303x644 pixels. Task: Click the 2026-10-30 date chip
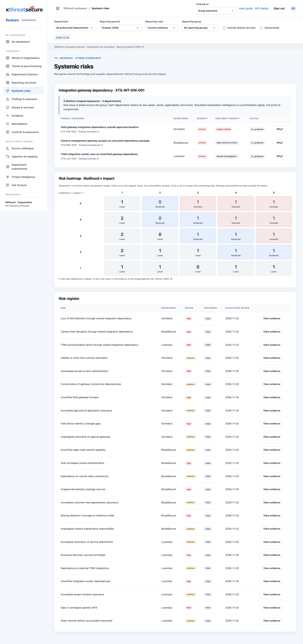[x=63, y=38]
